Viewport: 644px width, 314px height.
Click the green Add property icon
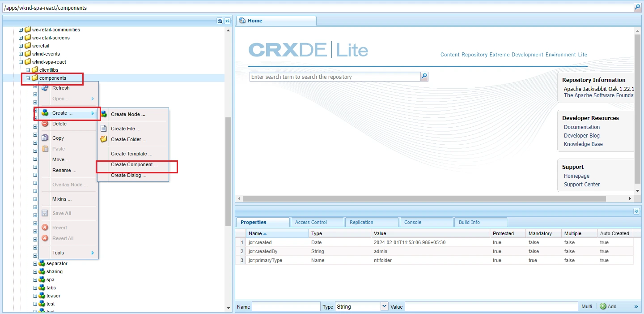point(603,306)
